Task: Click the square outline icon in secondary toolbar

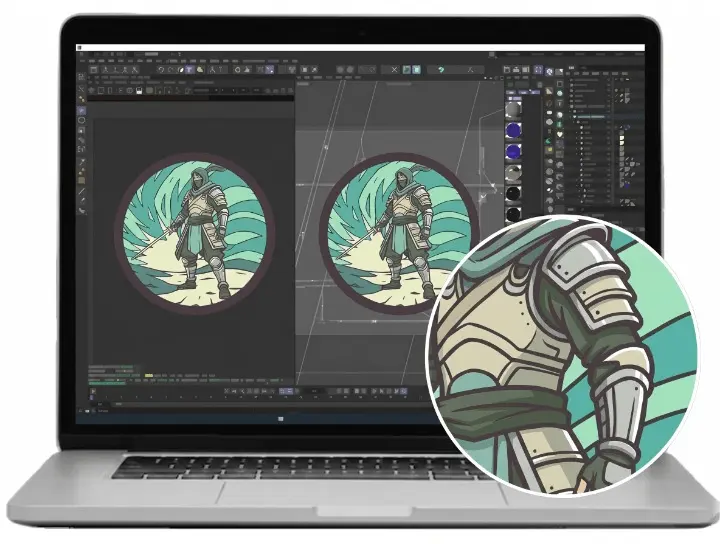Action: pos(101,90)
